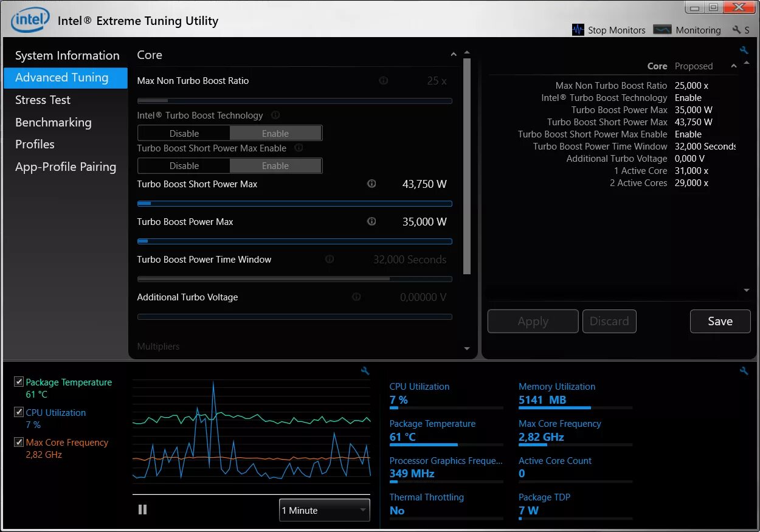Enable Intel Turbo Boost Technology
The image size is (760, 532).
(275, 133)
